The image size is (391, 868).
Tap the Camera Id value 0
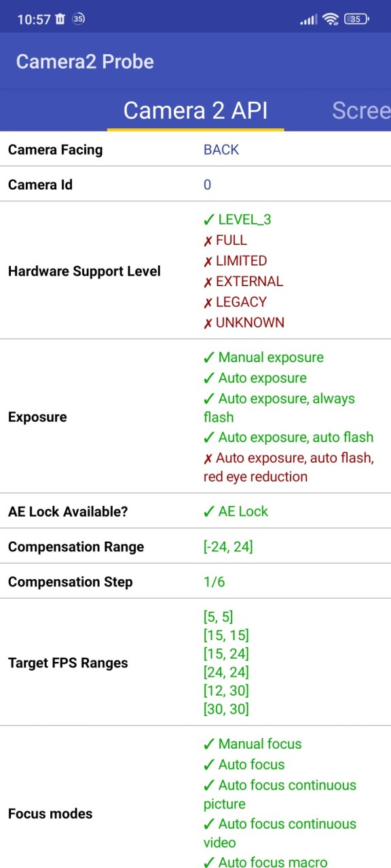point(207,184)
